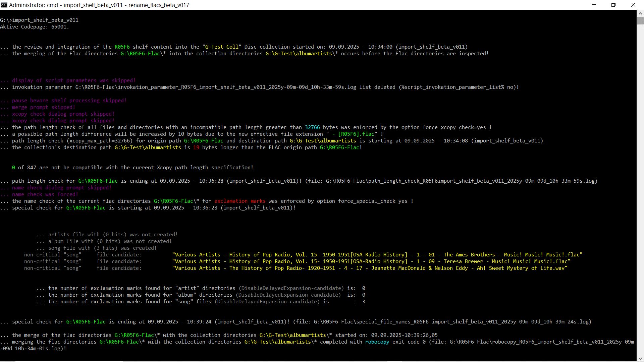Image resolution: width=644 pixels, height=362 pixels.
Task: Click the scrollbar down arrow
Action: pos(640,358)
